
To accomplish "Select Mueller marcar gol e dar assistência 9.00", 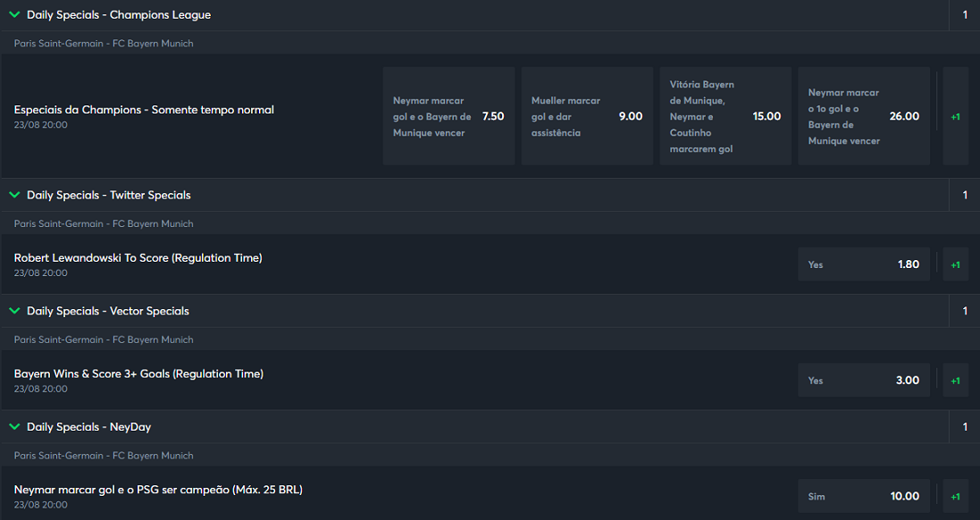I will [x=588, y=116].
